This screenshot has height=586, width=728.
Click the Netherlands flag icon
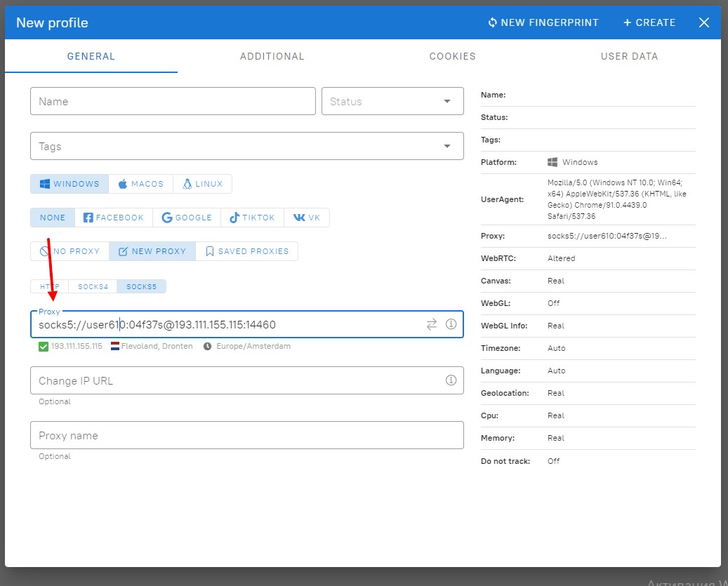[115, 346]
